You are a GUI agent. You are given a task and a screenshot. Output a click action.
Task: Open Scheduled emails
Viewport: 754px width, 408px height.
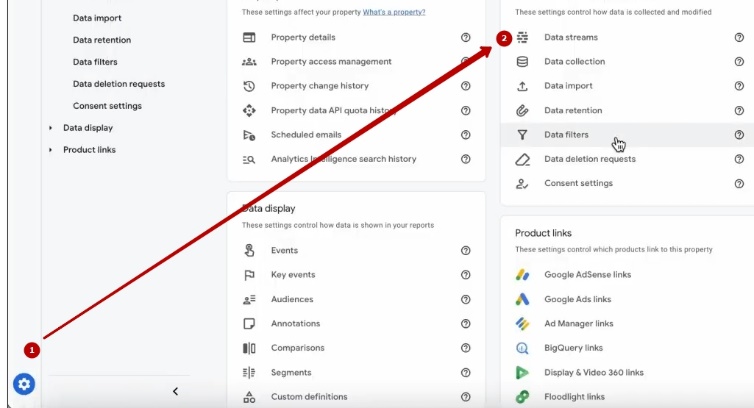pyautogui.click(x=306, y=135)
